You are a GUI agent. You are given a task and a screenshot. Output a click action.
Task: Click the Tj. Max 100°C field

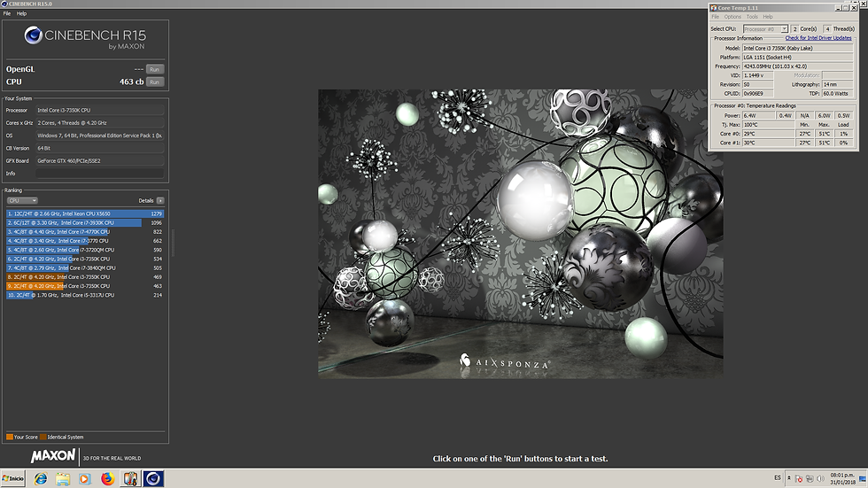tap(768, 125)
